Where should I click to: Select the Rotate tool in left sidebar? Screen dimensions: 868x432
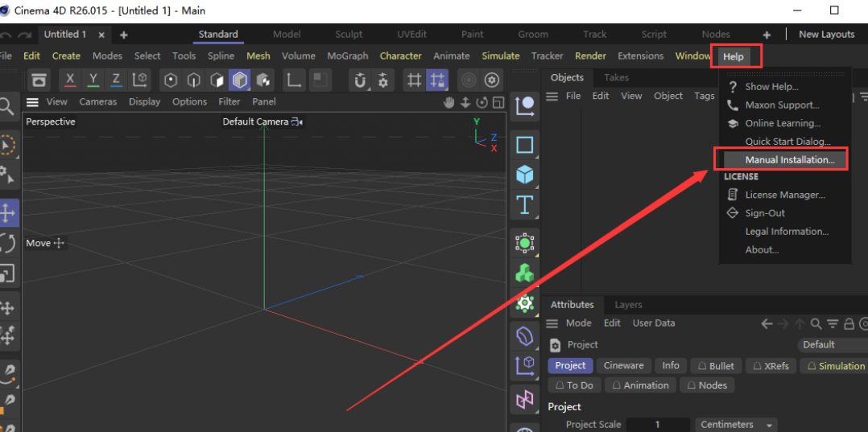point(8,244)
